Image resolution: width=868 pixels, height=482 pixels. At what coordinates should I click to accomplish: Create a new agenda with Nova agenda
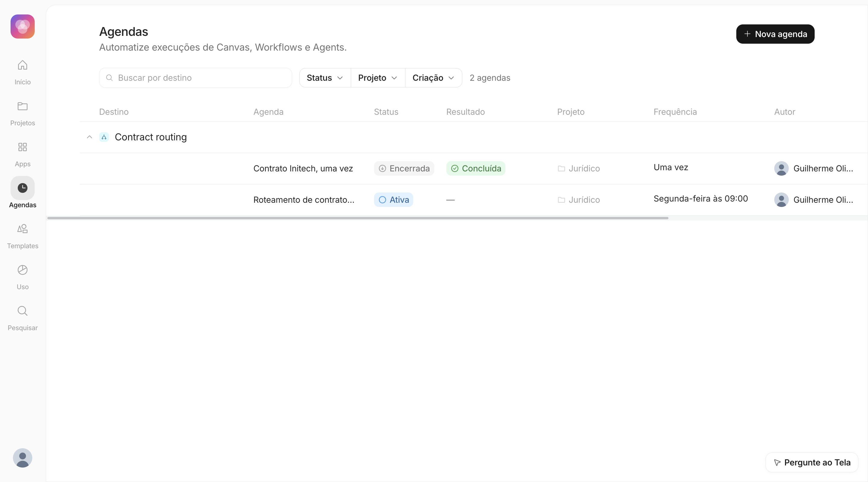coord(775,34)
